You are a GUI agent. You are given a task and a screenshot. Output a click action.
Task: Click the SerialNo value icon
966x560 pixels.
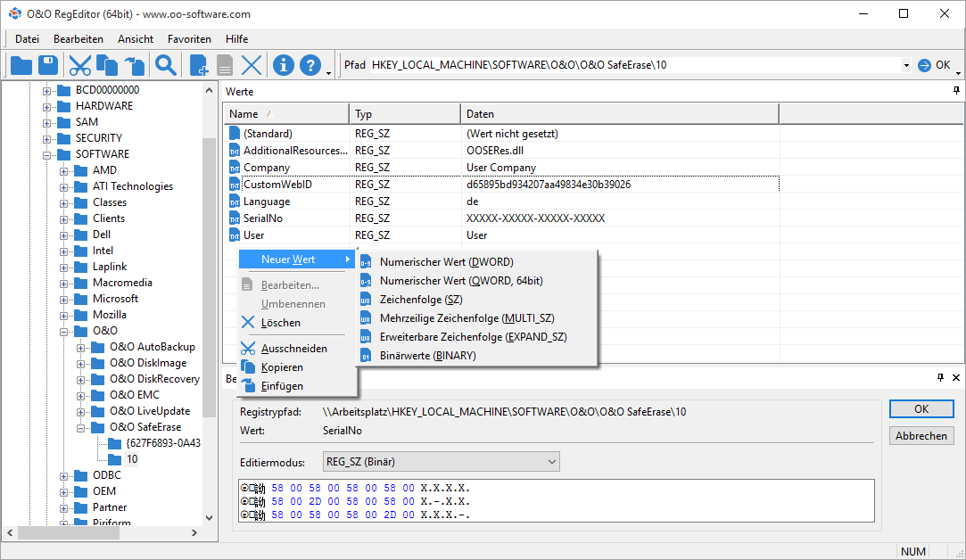234,218
